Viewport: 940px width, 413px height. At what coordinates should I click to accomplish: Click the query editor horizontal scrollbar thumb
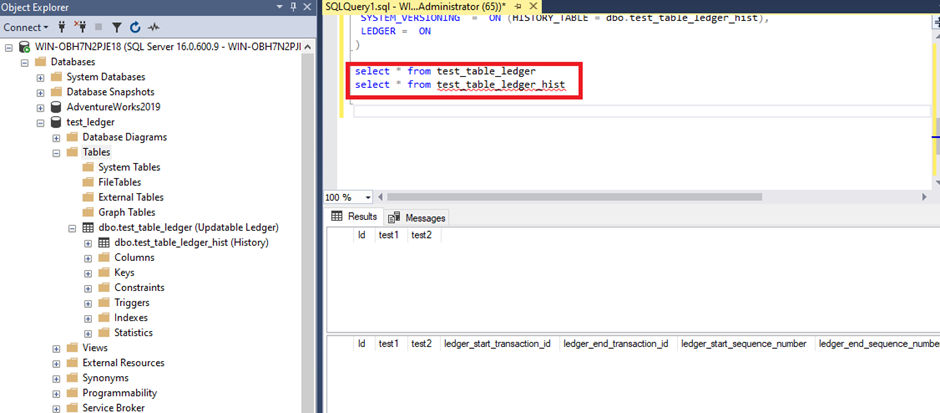click(574, 197)
